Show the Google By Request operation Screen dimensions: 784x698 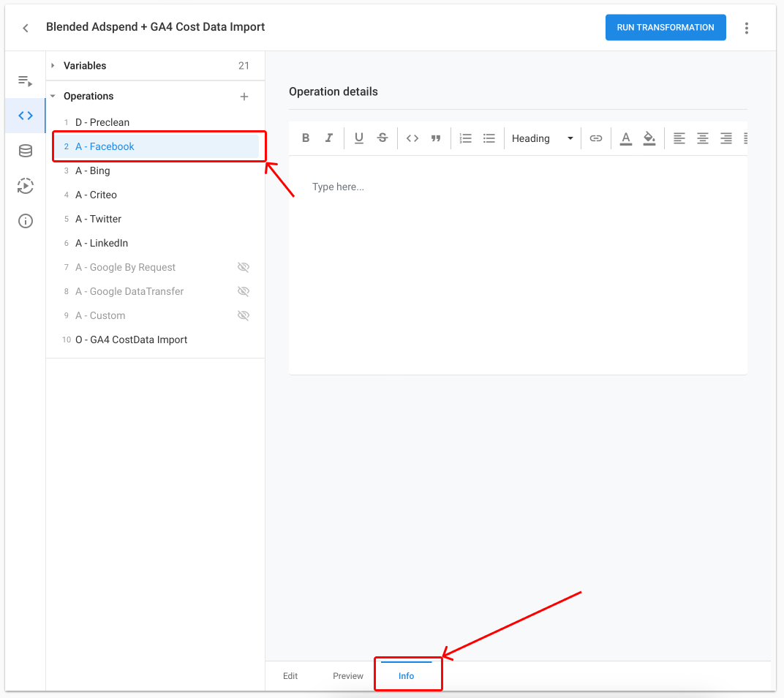point(244,267)
